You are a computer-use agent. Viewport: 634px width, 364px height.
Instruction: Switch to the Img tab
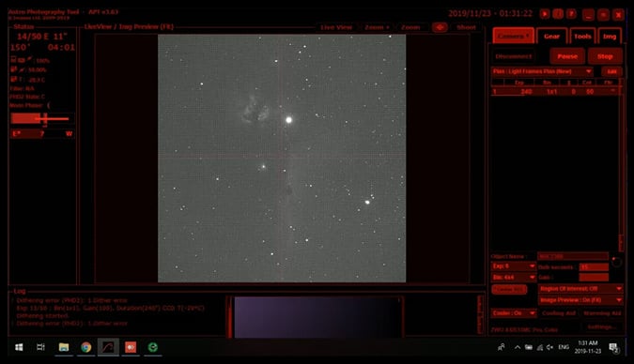(x=610, y=36)
